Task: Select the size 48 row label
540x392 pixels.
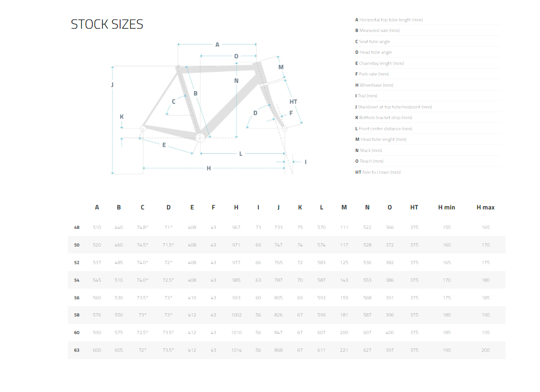Action: click(x=77, y=228)
